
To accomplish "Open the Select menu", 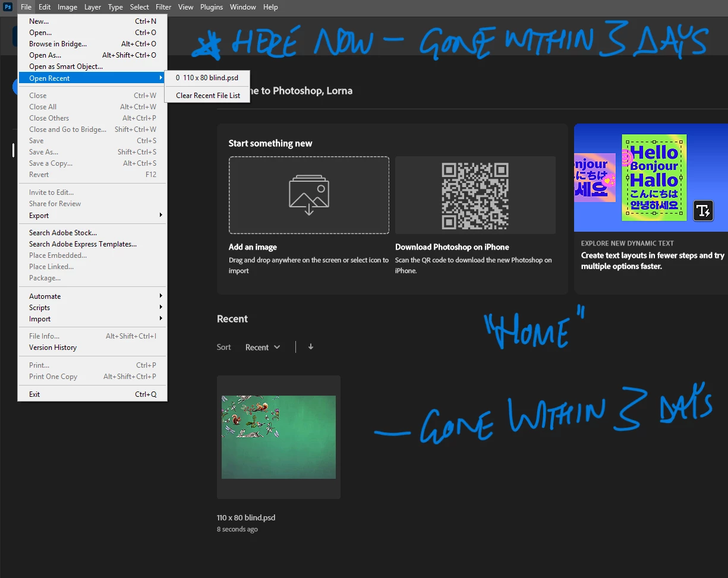I will click(140, 7).
